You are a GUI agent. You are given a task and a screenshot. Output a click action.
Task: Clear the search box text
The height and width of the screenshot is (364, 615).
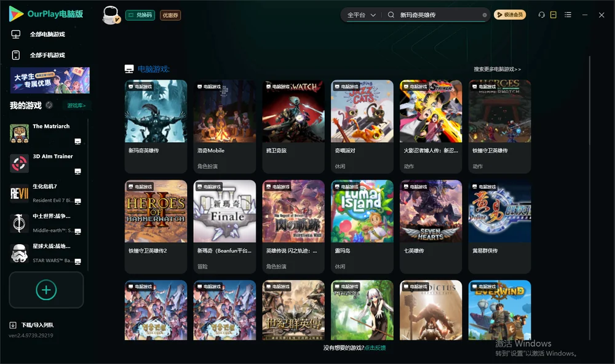(x=485, y=15)
